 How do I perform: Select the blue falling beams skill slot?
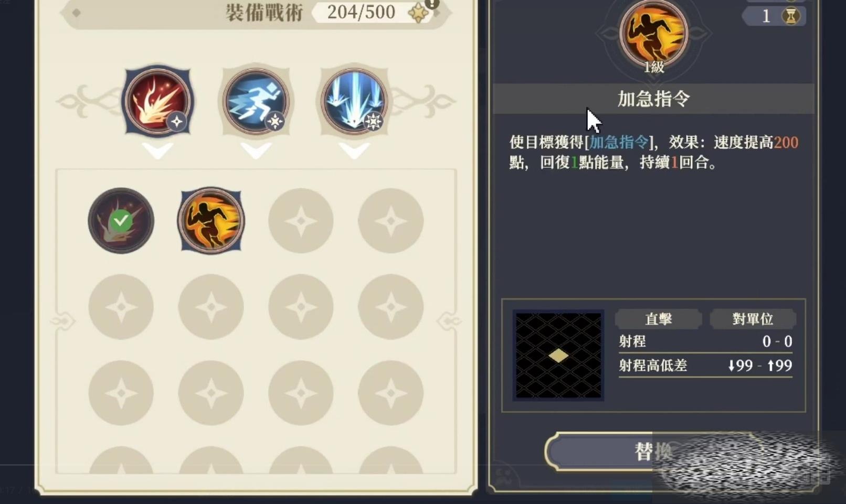[x=354, y=101]
